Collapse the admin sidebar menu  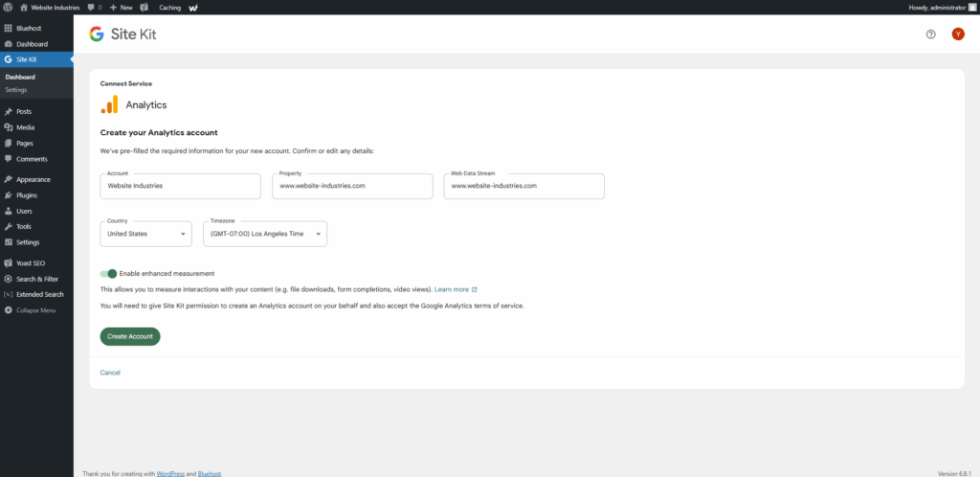click(35, 310)
